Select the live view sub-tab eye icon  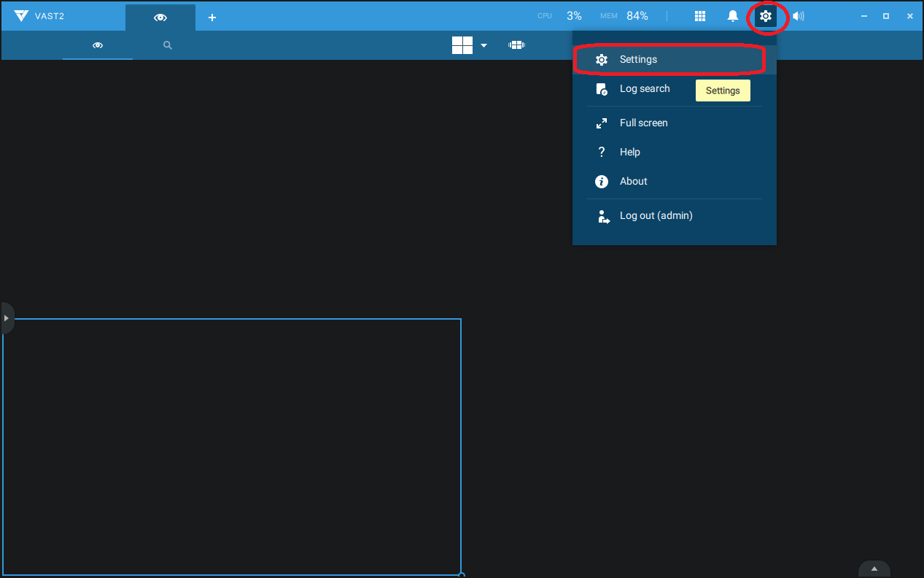tap(98, 45)
